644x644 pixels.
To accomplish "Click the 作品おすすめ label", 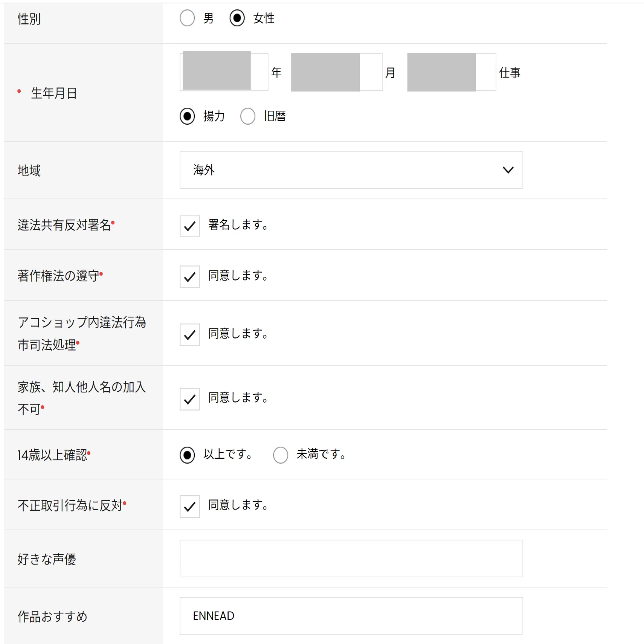I will pyautogui.click(x=52, y=617).
